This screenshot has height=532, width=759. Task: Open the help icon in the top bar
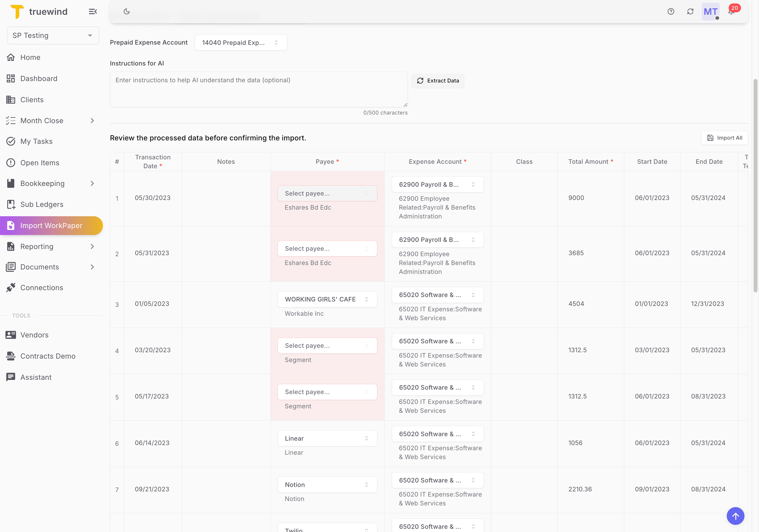[671, 11]
